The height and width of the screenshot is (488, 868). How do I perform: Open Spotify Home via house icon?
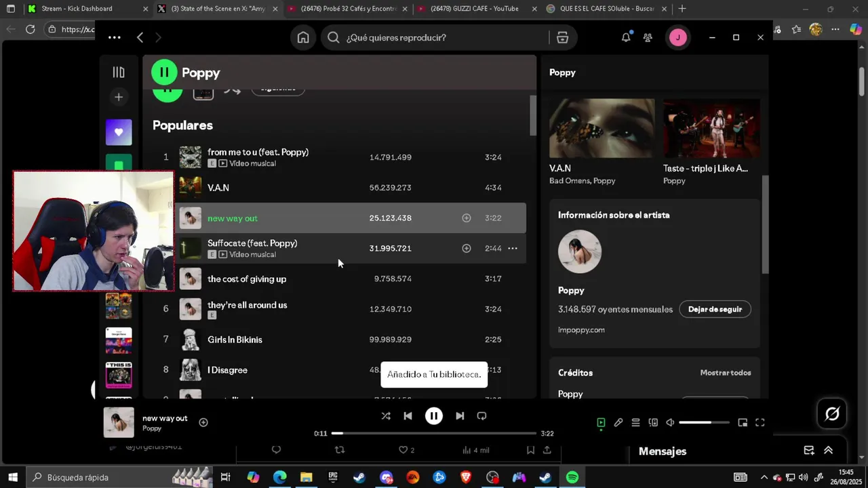point(303,38)
